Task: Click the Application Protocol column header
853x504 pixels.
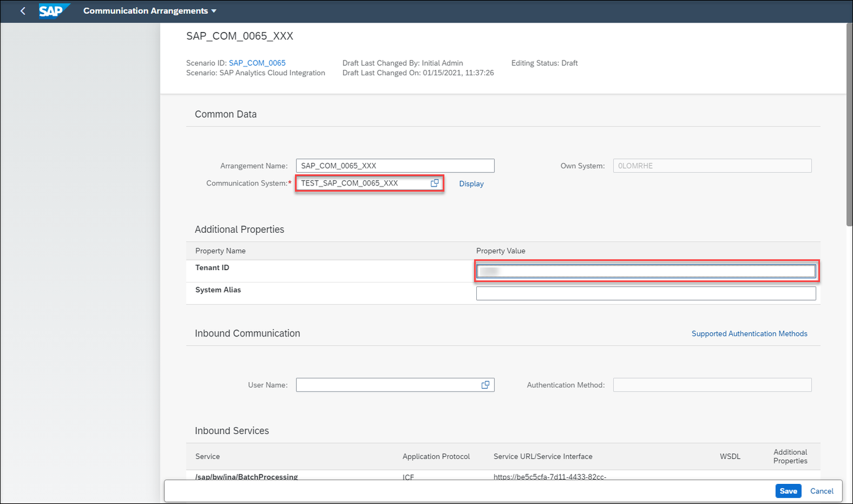Action: pos(436,457)
